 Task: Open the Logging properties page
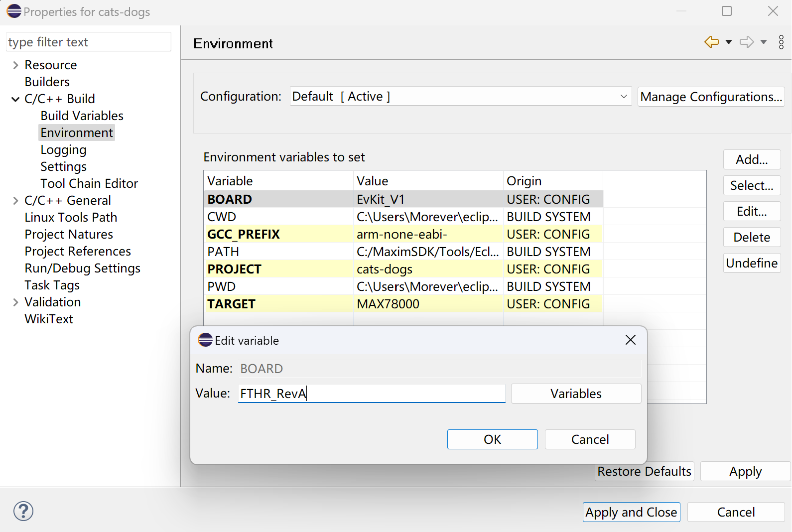point(63,149)
